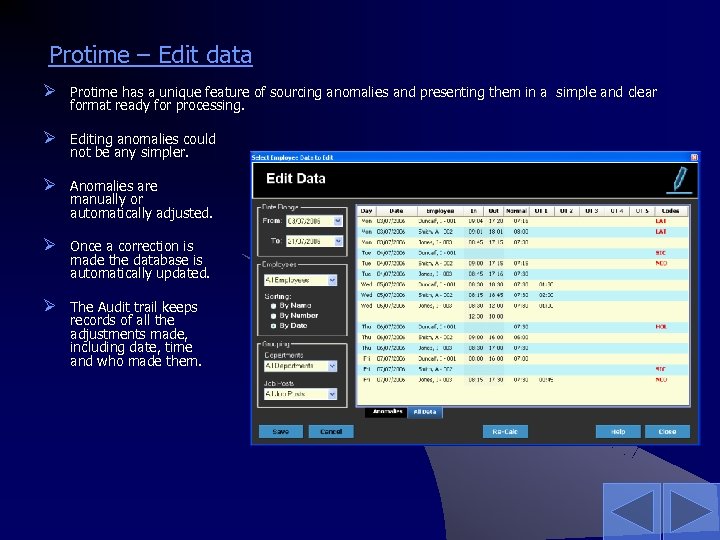The height and width of the screenshot is (540, 720).
Task: Click the pen icon in Edit Data header
Action: point(679,180)
